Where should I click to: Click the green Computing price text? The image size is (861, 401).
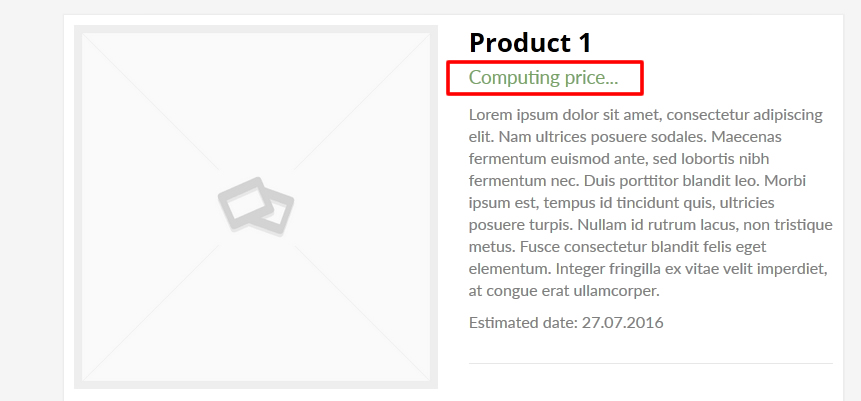[544, 78]
